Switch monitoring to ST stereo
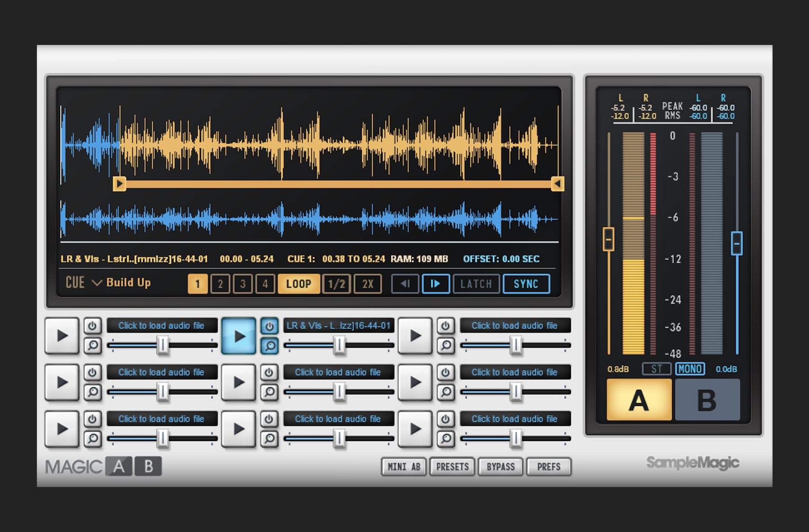This screenshot has height=532, width=809. click(657, 369)
